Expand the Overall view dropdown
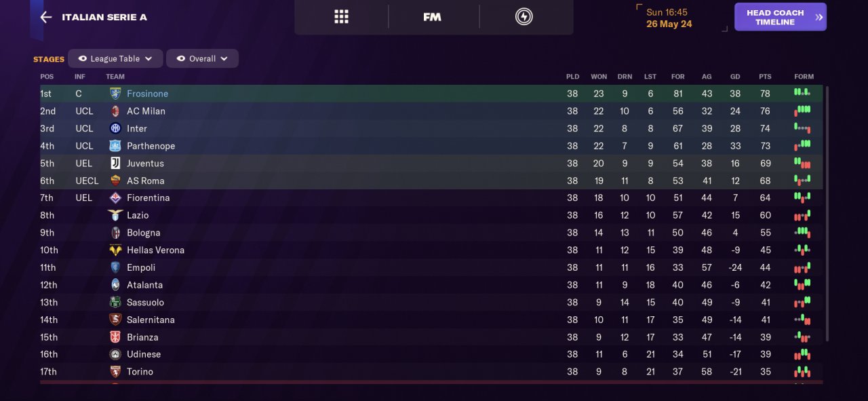This screenshot has width=868, height=401. [202, 58]
